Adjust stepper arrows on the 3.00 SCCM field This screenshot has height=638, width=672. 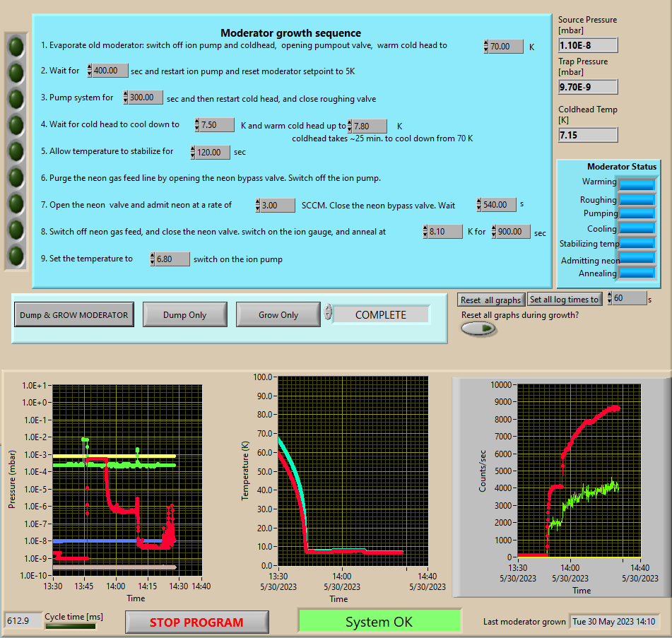(x=258, y=205)
